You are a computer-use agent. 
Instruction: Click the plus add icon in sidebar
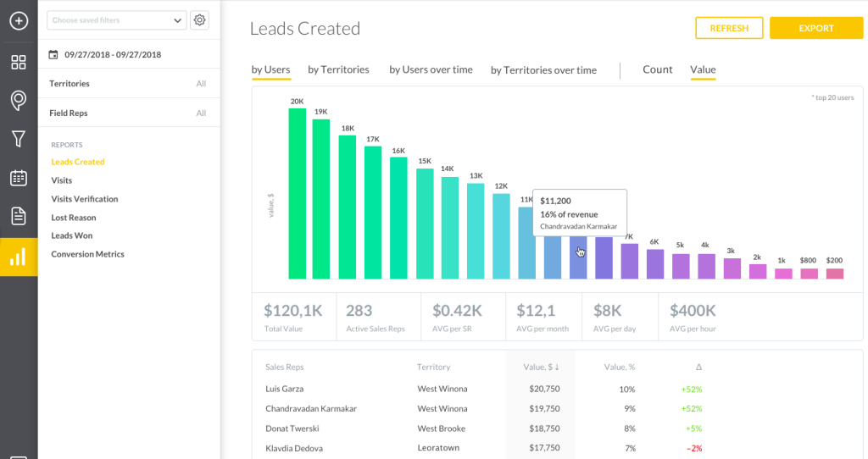(x=19, y=20)
